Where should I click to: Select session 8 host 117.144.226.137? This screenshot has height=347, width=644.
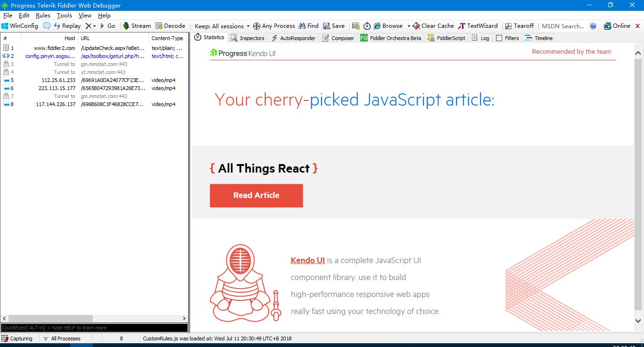coord(94,104)
